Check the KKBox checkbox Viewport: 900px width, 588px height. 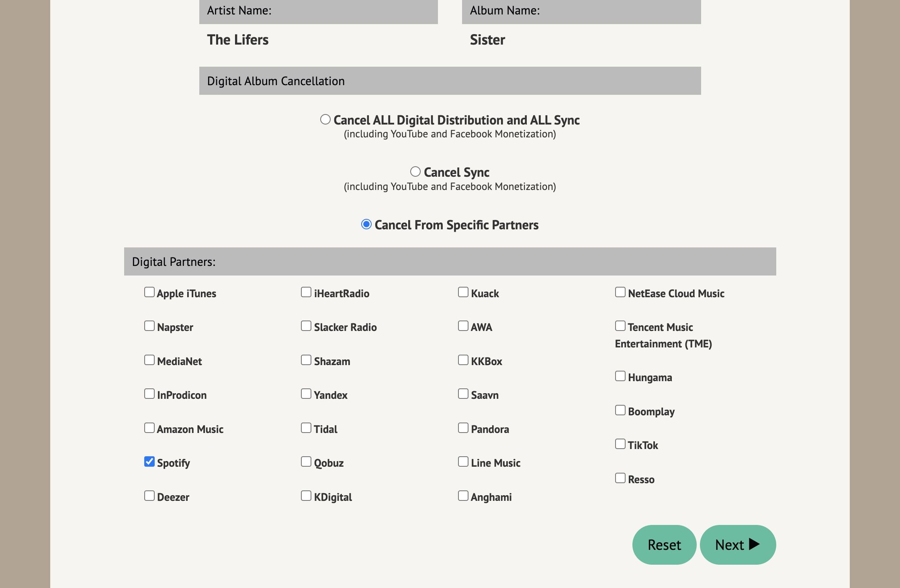463,360
